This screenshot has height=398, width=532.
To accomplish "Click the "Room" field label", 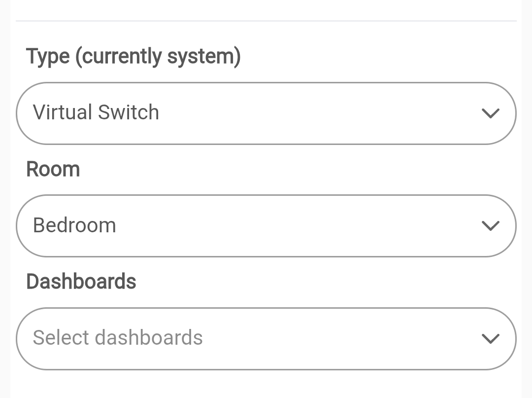I will (53, 169).
